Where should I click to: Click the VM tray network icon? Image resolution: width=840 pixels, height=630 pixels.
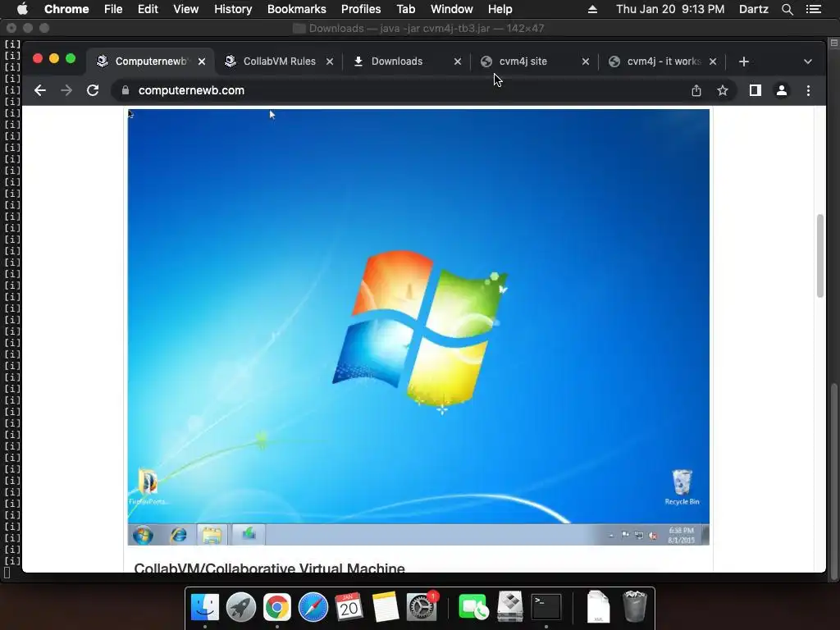pyautogui.click(x=638, y=535)
